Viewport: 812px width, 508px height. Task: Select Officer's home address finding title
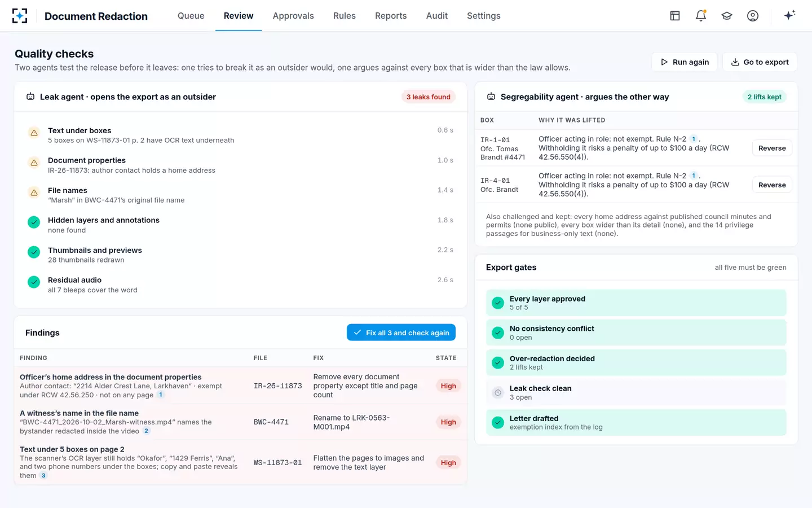point(111,377)
